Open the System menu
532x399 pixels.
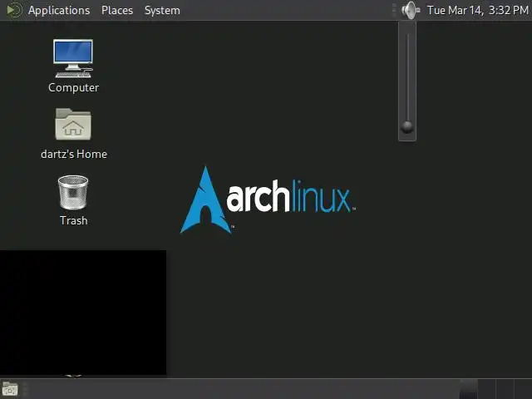click(162, 10)
